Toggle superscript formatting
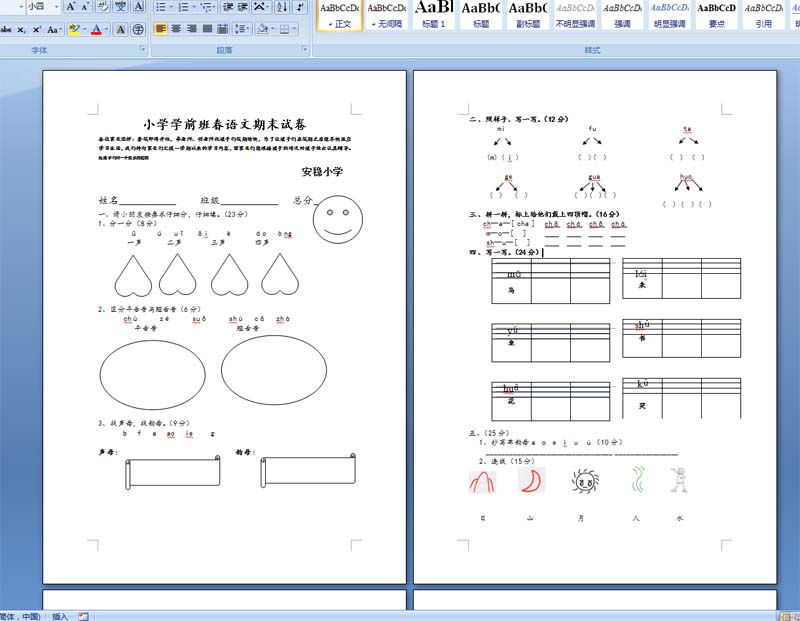 pyautogui.click(x=36, y=30)
